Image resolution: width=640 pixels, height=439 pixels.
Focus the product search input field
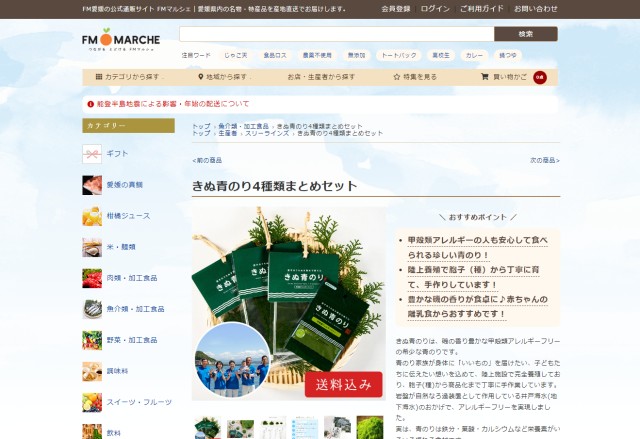tap(337, 34)
